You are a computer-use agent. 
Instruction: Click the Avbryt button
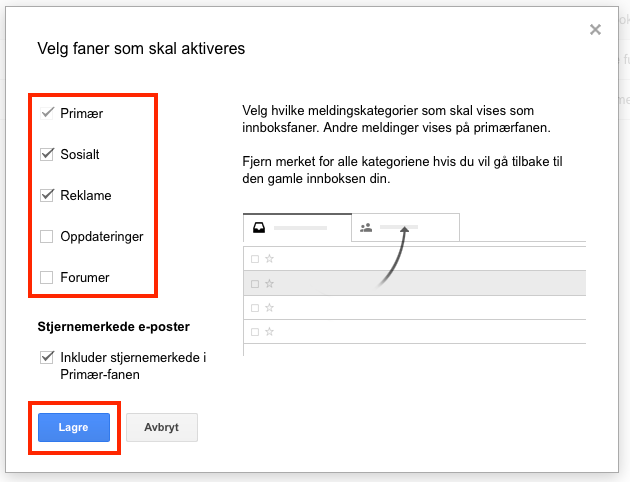tap(162, 427)
